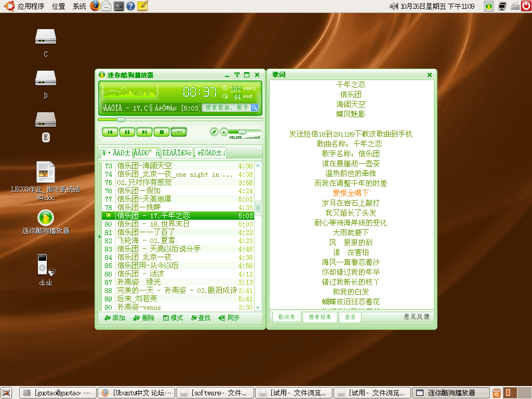This screenshot has height=399, width=532.
Task: Select playlist row 75 只对你有感觉
Action: [x=178, y=182]
